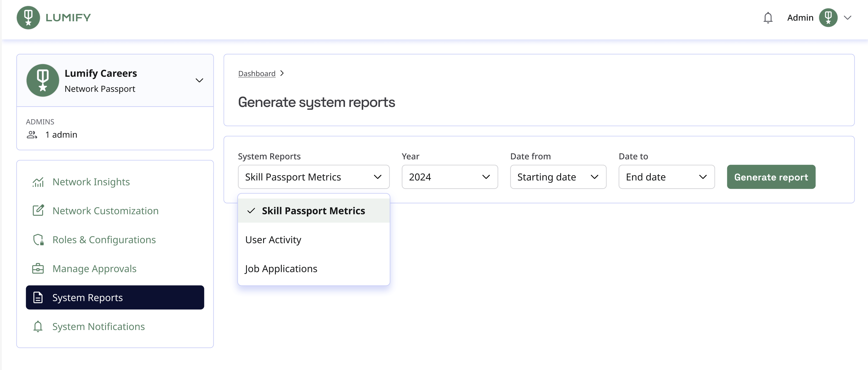The image size is (868, 370).
Task: Open the Starting date dropdown
Action: (x=558, y=177)
